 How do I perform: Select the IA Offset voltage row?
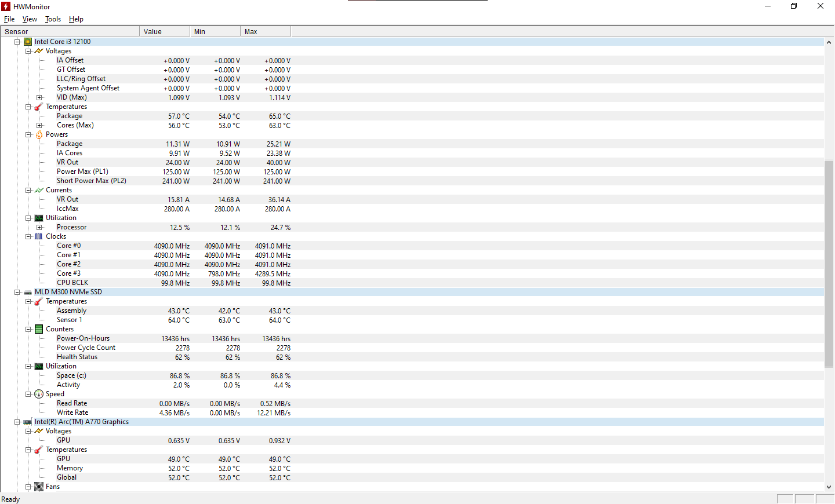pyautogui.click(x=412, y=60)
